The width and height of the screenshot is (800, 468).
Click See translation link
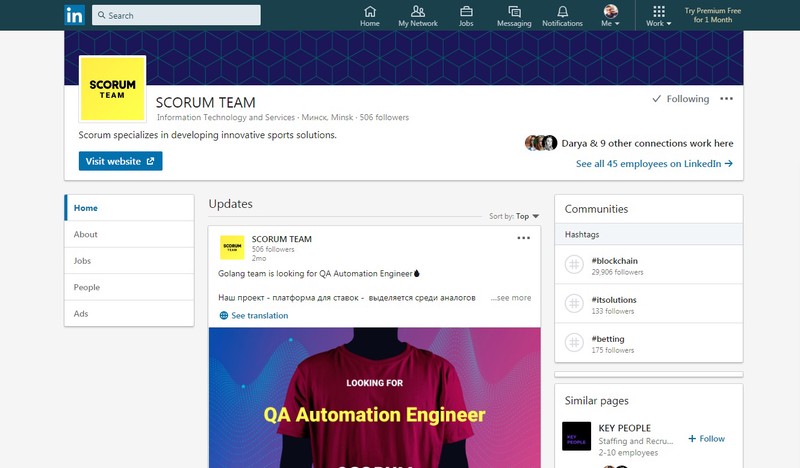coord(260,315)
